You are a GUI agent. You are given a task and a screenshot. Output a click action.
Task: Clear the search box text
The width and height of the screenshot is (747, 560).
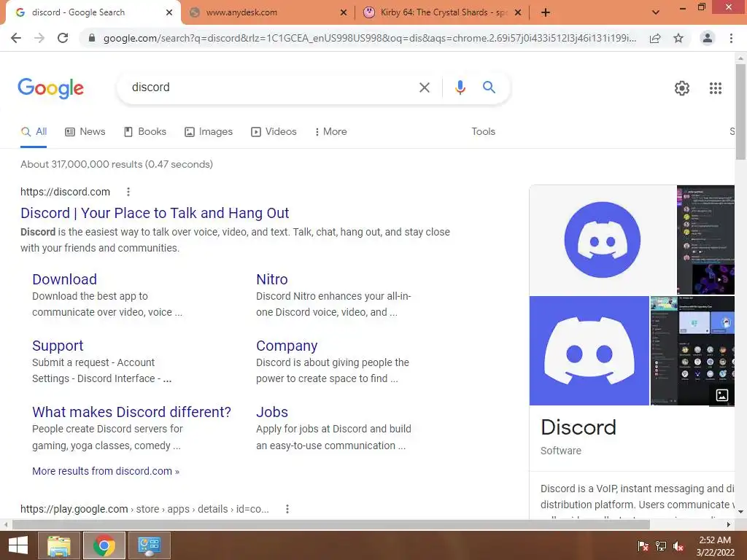click(x=425, y=87)
